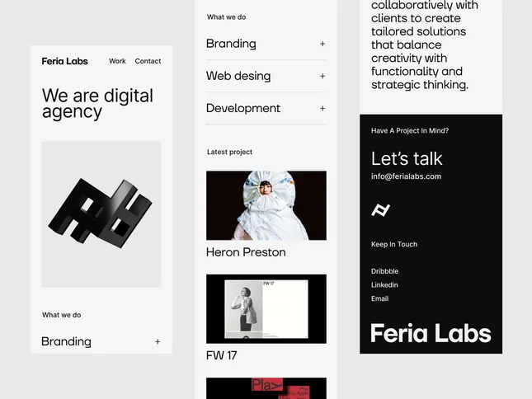Click the Feria Labs logo in header
The height and width of the screenshot is (399, 532).
pos(65,61)
